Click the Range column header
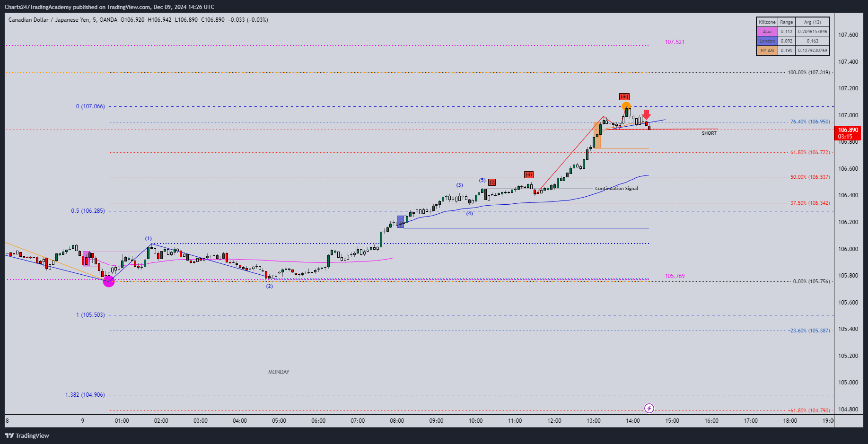This screenshot has width=868, height=444. click(787, 22)
